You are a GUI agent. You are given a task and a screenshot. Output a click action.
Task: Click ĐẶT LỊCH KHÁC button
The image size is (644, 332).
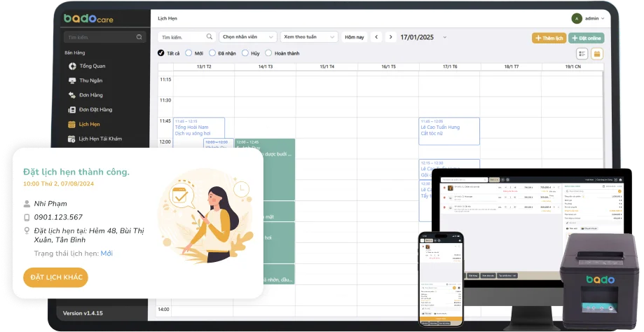(56, 277)
